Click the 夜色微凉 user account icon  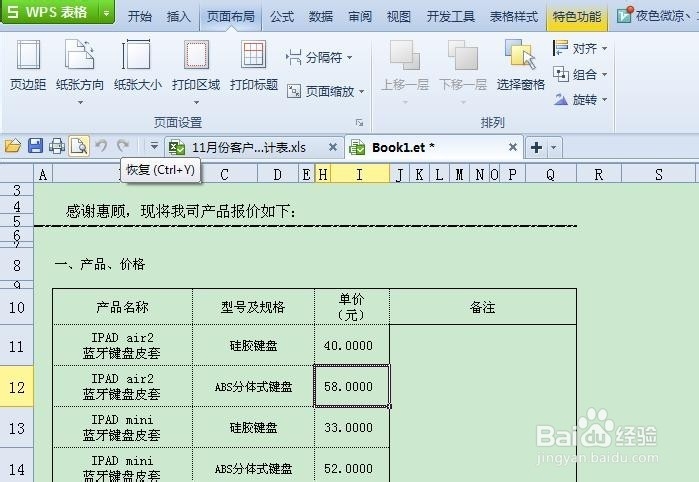(625, 15)
